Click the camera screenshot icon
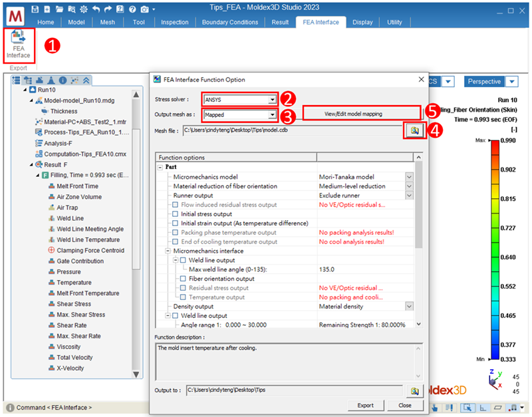This screenshot has height=417, width=532. (144, 9)
